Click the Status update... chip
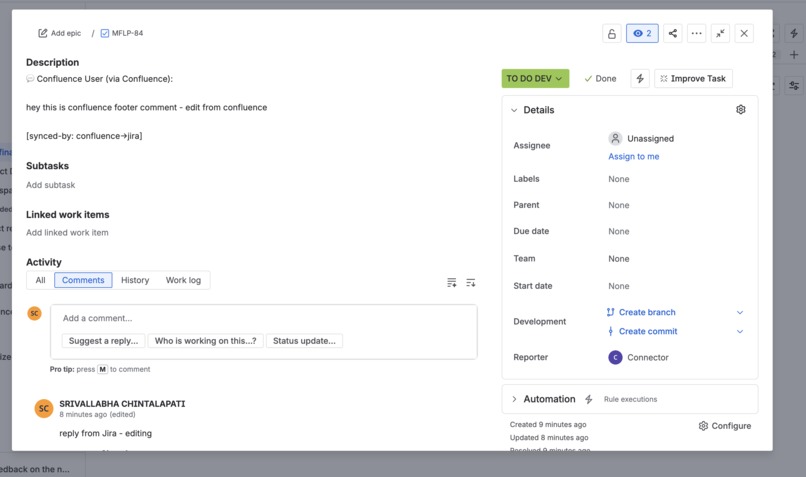Viewport: 806px width, 477px height. tap(304, 341)
